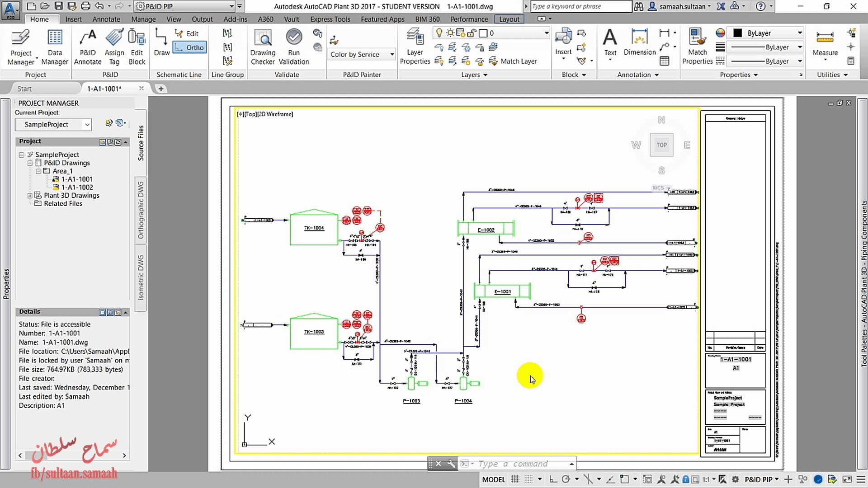Image resolution: width=868 pixels, height=488 pixels.
Task: Launch Run Validation
Action: point(294,45)
